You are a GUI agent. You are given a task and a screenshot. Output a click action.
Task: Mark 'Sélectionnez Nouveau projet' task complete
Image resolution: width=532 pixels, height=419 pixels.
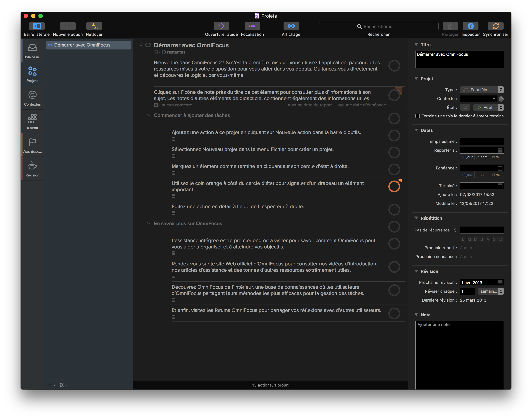(394, 152)
